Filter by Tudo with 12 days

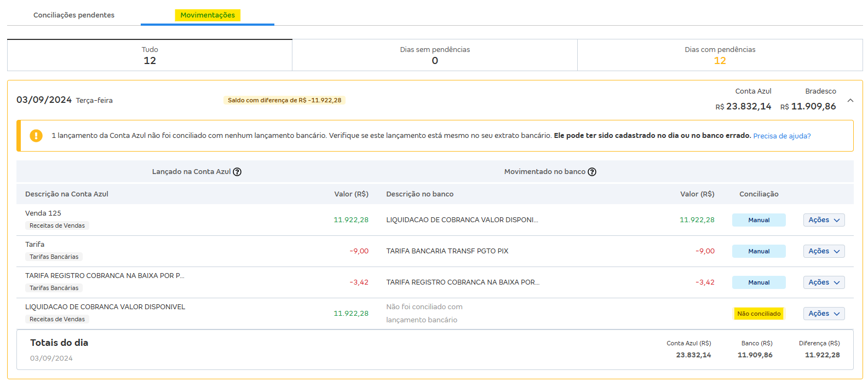click(150, 55)
